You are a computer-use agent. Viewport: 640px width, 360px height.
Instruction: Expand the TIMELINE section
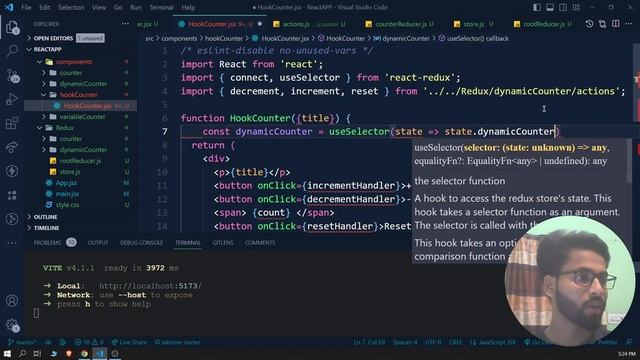click(46, 228)
